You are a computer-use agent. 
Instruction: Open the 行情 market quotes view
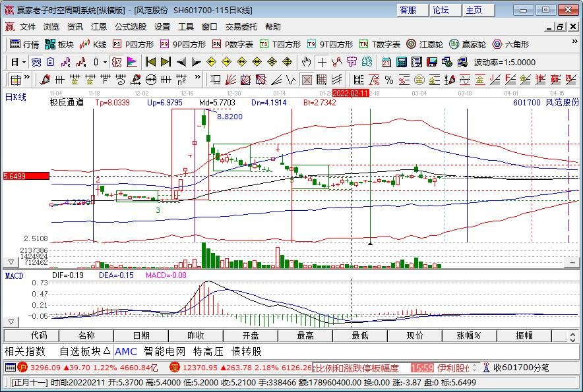[24, 45]
